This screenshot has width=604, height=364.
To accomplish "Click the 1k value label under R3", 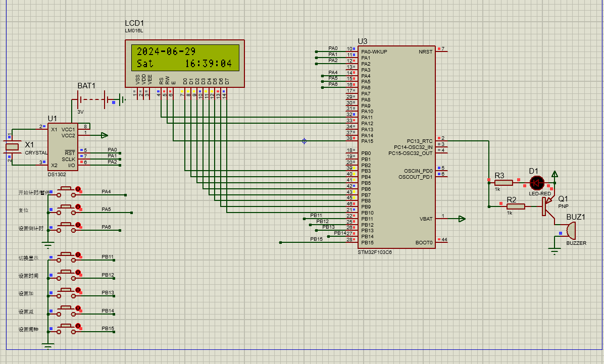I will click(x=497, y=189).
